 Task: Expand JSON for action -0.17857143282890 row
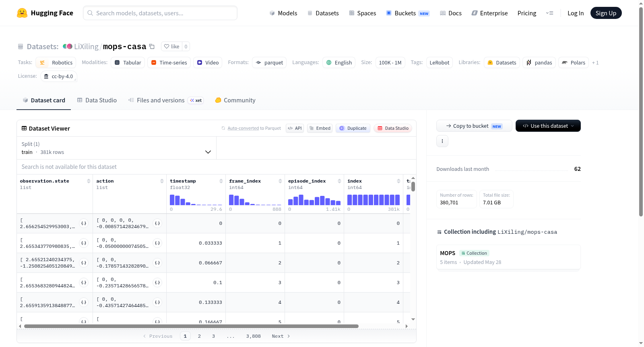tap(157, 263)
